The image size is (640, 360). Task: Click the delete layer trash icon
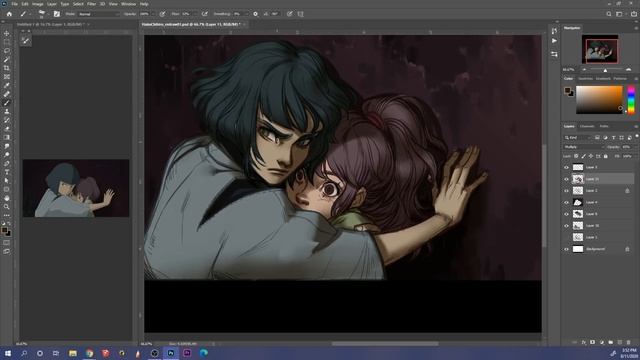(x=629, y=342)
